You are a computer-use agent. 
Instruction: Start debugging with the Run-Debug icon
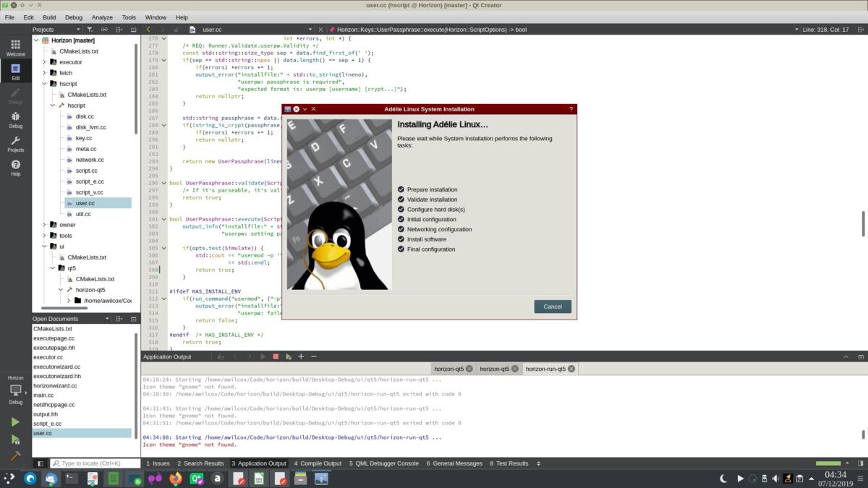[15, 439]
